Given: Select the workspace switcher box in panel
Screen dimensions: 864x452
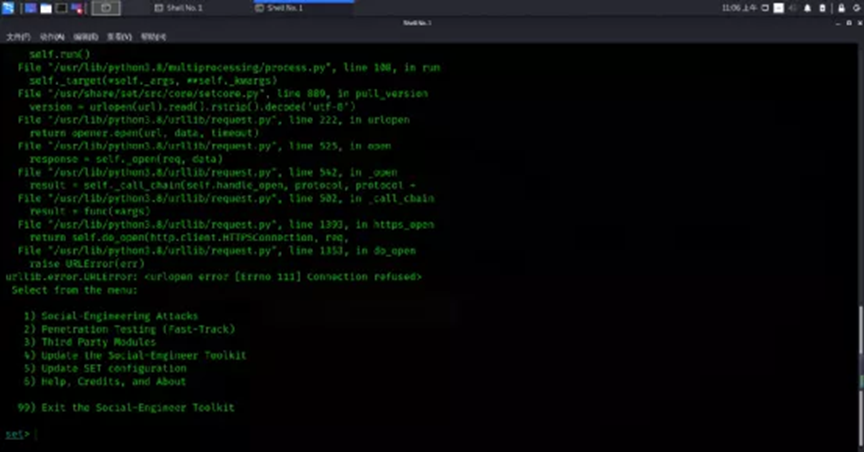Looking at the screenshot, I should tap(106, 8).
